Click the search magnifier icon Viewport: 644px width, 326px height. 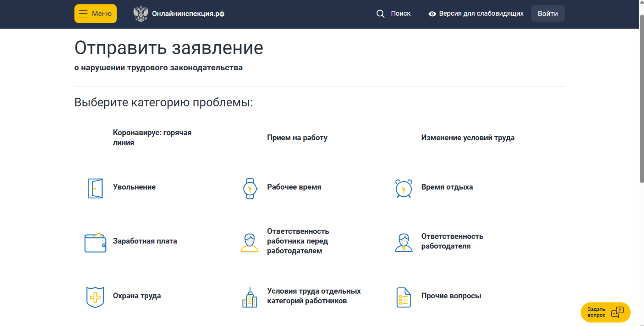point(380,14)
